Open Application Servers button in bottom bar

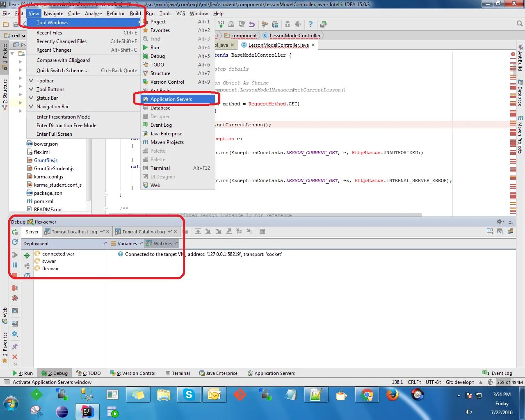point(271,373)
